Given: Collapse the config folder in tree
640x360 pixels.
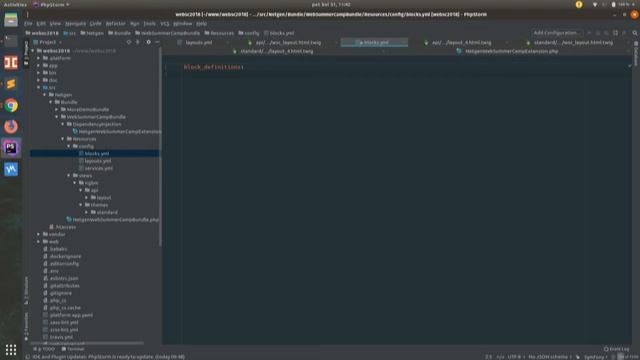Looking at the screenshot, I should coord(69,146).
